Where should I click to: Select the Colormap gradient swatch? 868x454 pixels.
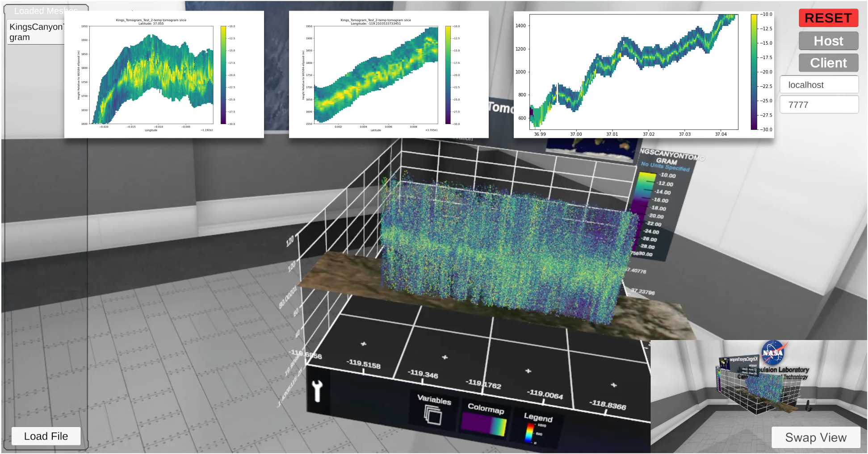484,424
